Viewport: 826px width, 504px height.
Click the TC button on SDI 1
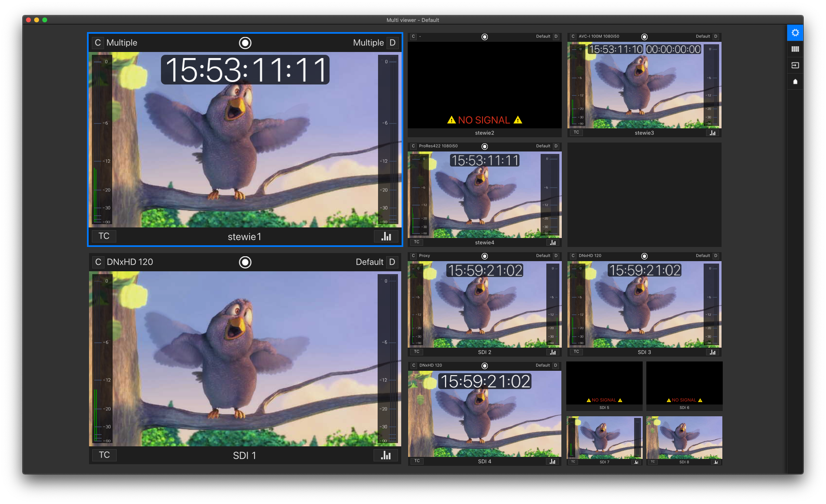point(104,455)
